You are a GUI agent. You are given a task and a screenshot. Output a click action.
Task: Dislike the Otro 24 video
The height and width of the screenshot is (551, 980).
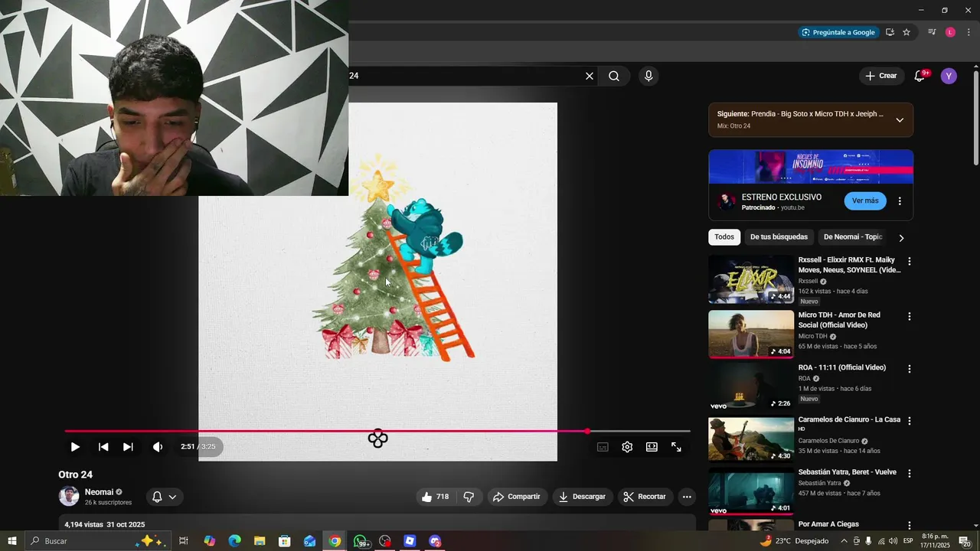tap(469, 497)
